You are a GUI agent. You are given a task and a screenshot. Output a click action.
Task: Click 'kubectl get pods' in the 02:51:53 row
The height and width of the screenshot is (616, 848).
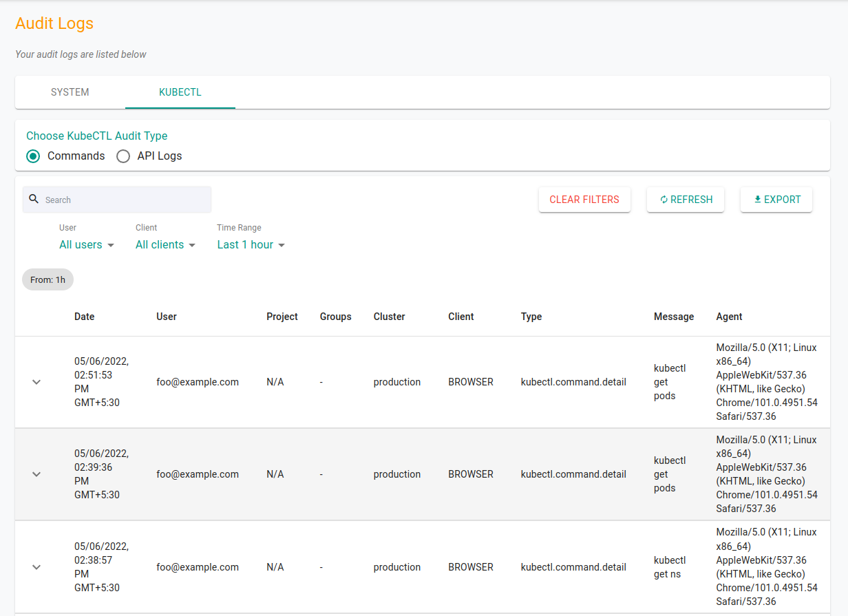(670, 382)
